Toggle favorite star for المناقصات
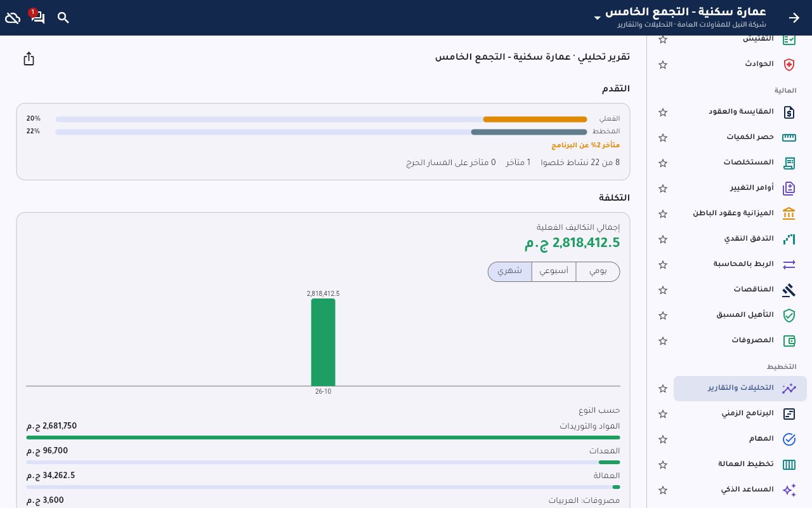The height and width of the screenshot is (508, 812). click(x=663, y=290)
